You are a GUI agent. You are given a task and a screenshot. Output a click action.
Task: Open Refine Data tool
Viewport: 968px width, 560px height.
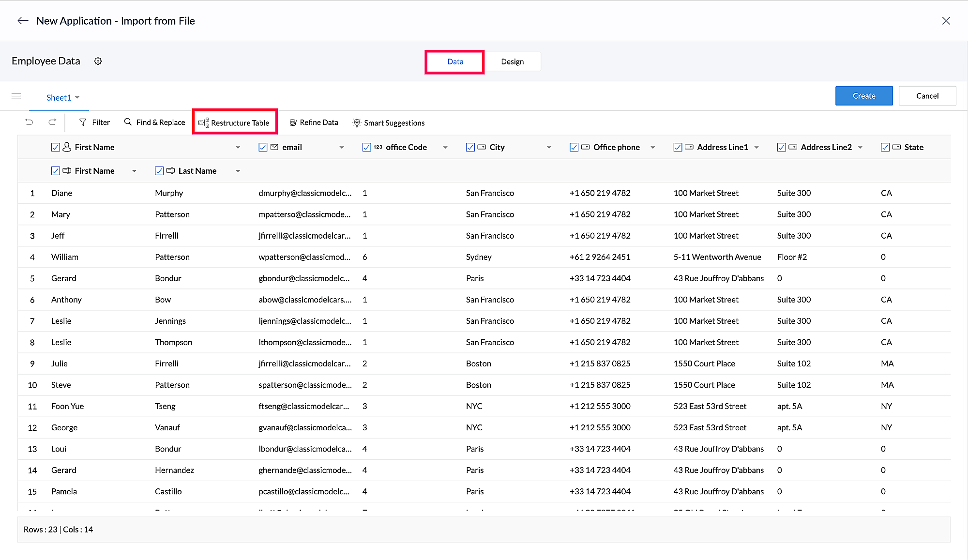314,122
